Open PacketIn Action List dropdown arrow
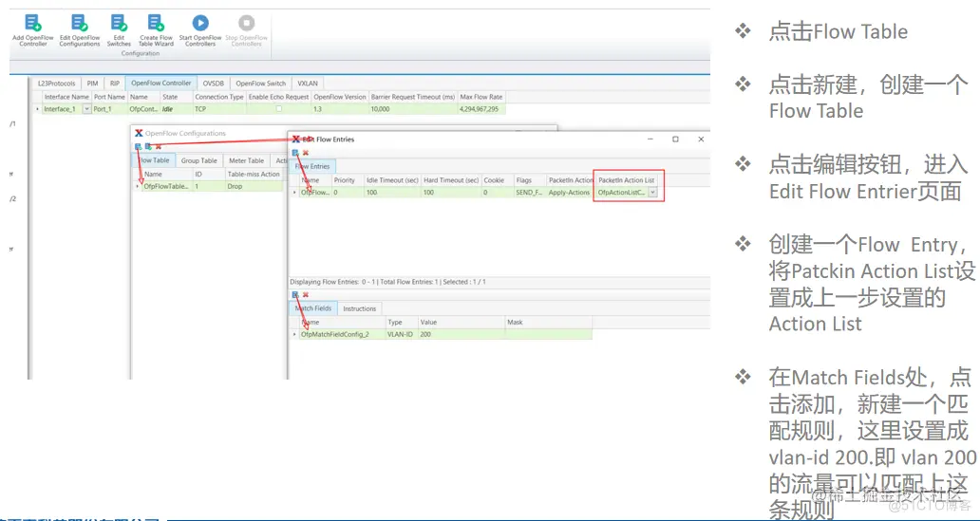 point(652,193)
